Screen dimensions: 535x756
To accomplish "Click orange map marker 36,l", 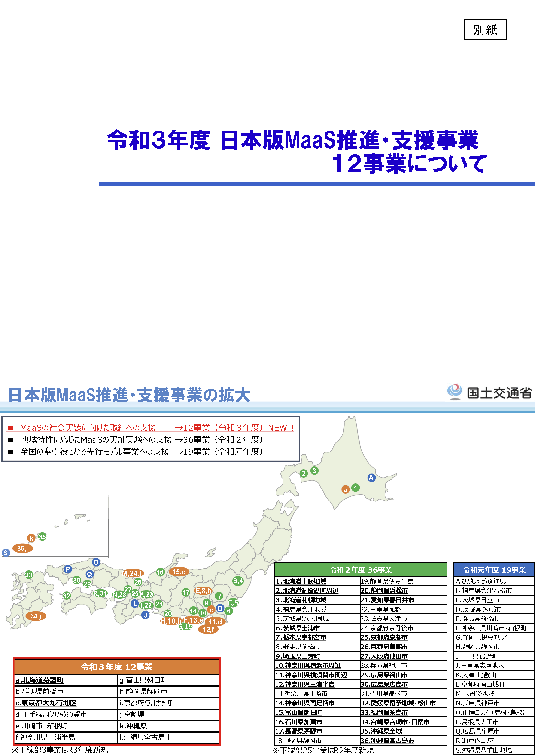I will pyautogui.click(x=22, y=548).
